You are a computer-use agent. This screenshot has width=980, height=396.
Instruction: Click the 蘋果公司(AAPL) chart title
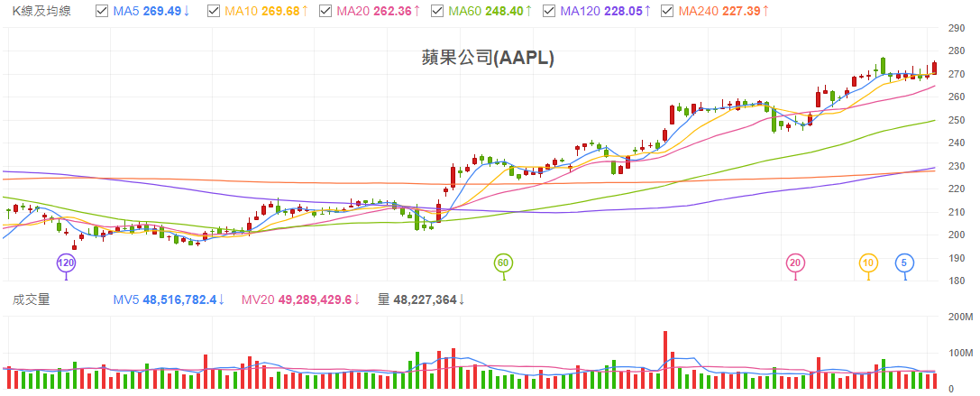(488, 58)
